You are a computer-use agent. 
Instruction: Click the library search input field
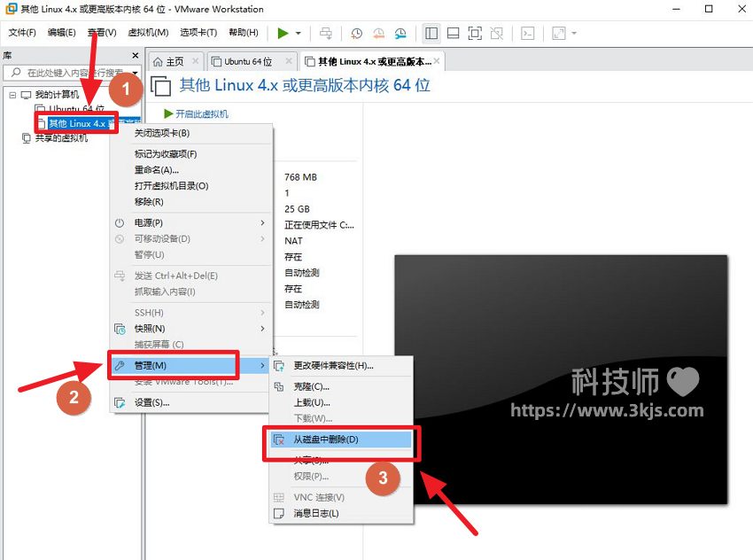click(x=62, y=74)
